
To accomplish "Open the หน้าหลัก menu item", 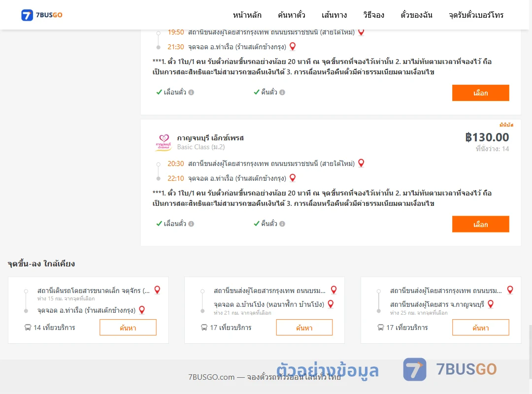I will pyautogui.click(x=247, y=15).
